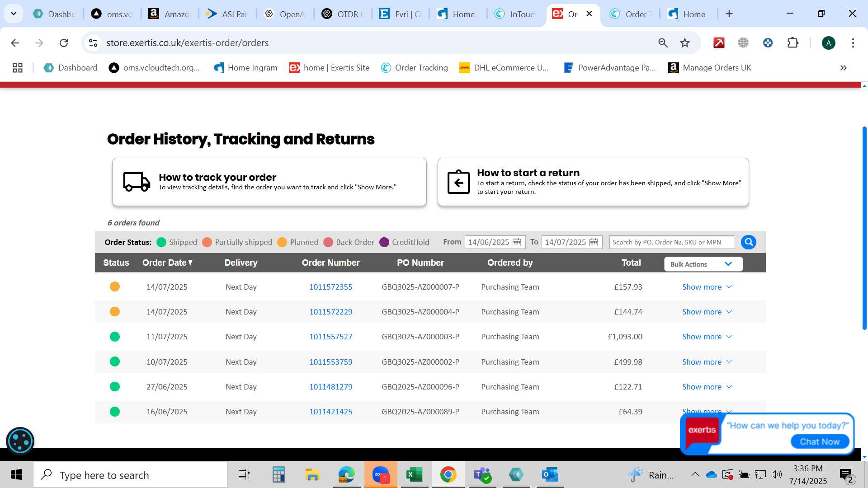868x488 pixels.
Task: Open the apps grid in bookmarks bar
Action: (18, 68)
